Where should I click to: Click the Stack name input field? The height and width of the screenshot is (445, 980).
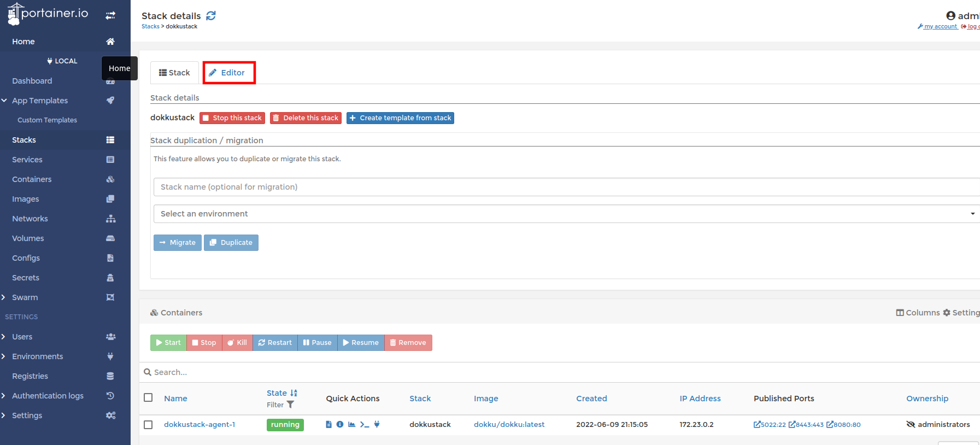[x=566, y=187]
